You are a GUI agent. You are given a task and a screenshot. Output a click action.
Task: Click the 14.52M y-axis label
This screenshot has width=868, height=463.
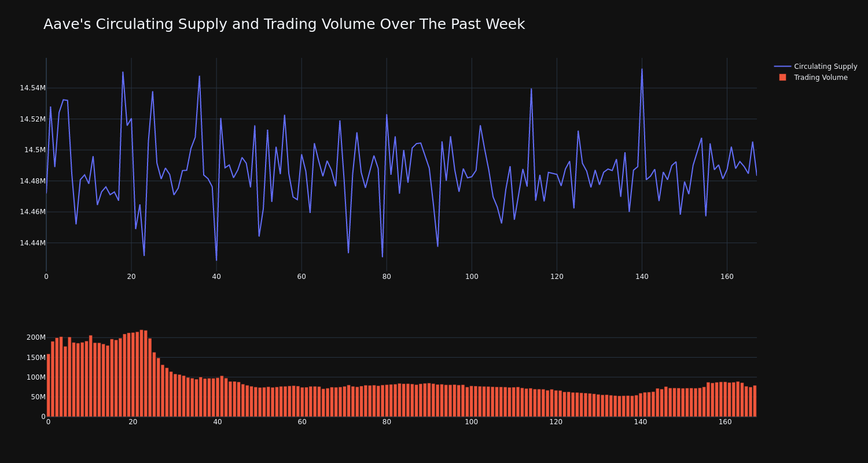(32, 119)
